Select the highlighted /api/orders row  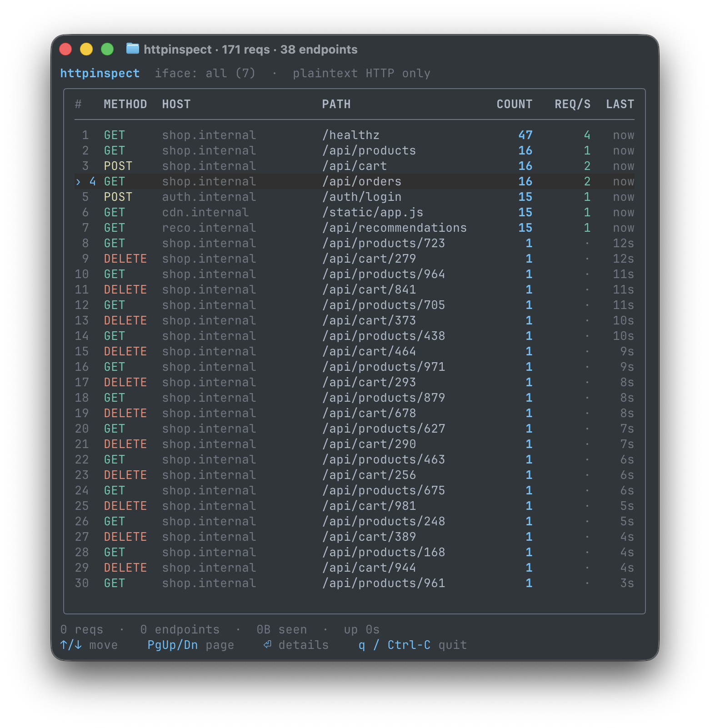coord(355,181)
